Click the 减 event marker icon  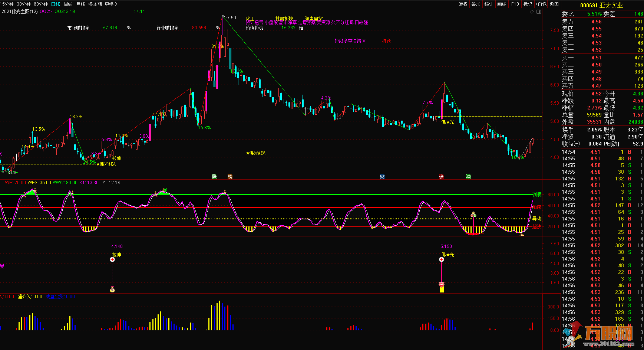(x=468, y=176)
